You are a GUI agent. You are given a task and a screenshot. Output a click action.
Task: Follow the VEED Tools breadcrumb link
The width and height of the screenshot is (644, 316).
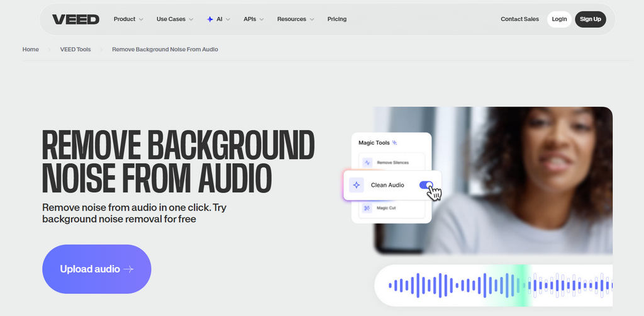75,49
